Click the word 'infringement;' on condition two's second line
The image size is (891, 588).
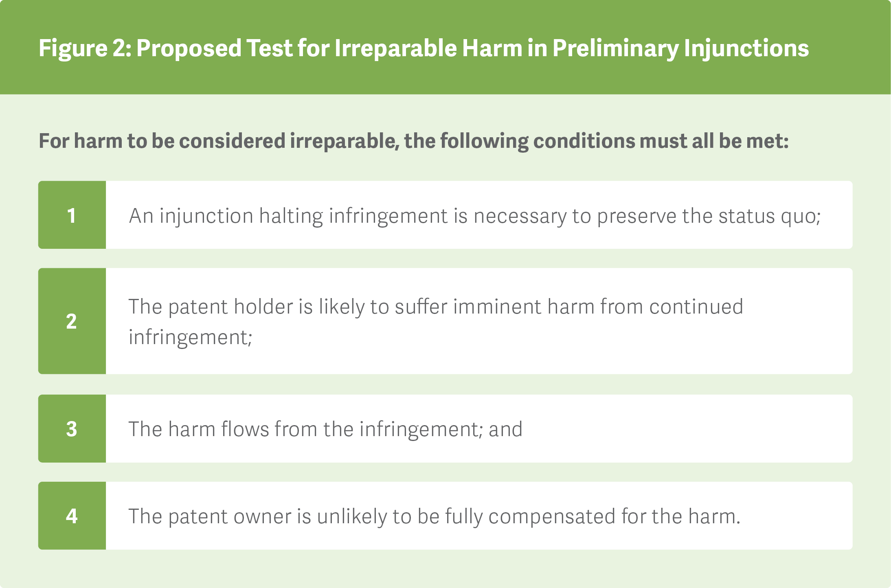190,337
